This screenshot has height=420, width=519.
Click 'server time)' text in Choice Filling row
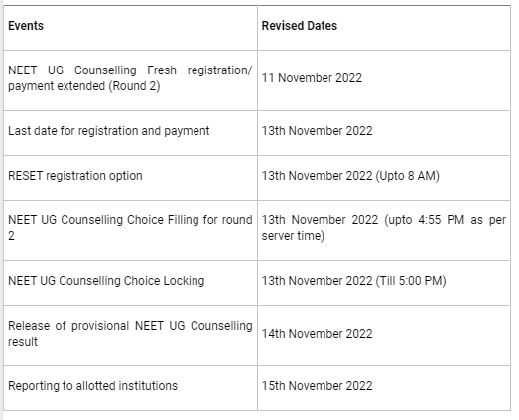coord(293,236)
